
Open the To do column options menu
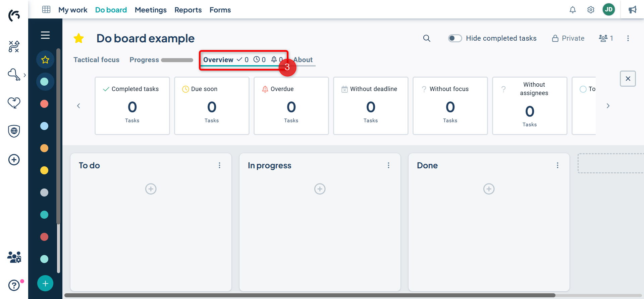[x=219, y=165]
